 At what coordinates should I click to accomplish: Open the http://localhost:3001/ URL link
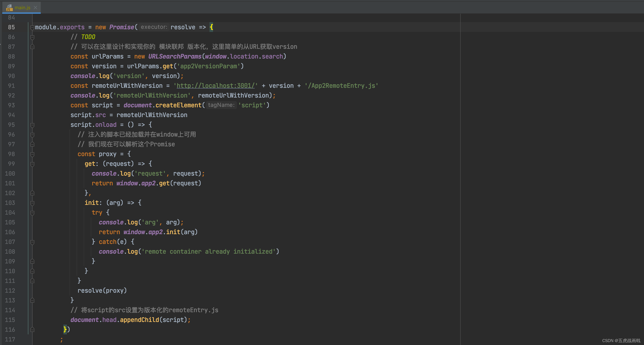(x=215, y=86)
